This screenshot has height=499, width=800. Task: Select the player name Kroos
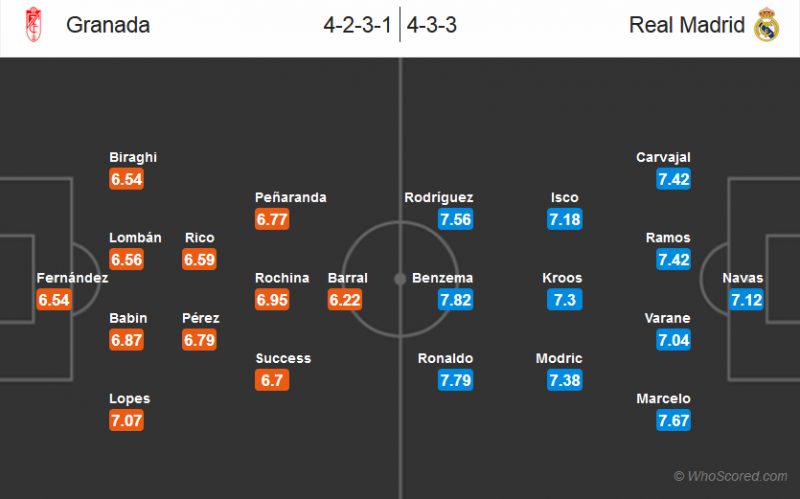[x=561, y=278]
